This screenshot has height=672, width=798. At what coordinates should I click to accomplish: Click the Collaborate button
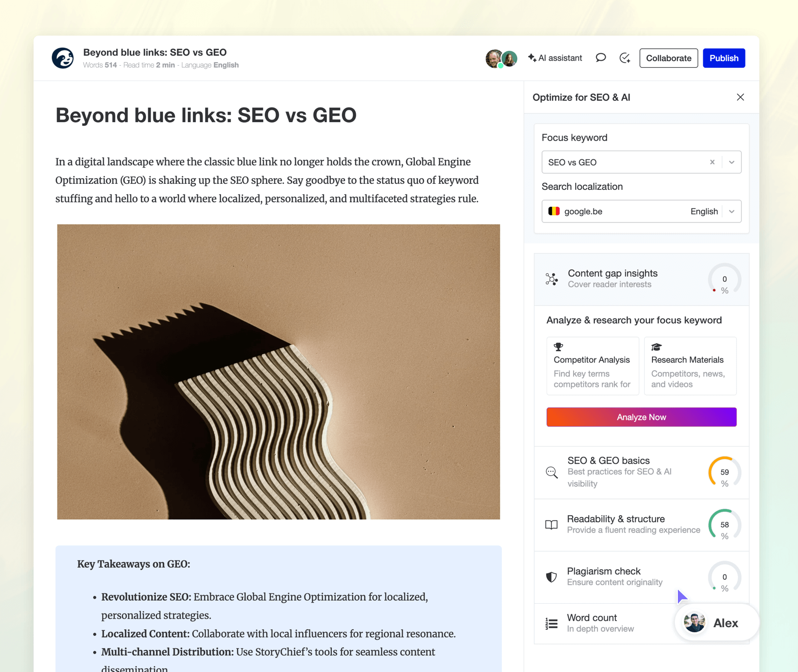(x=669, y=58)
